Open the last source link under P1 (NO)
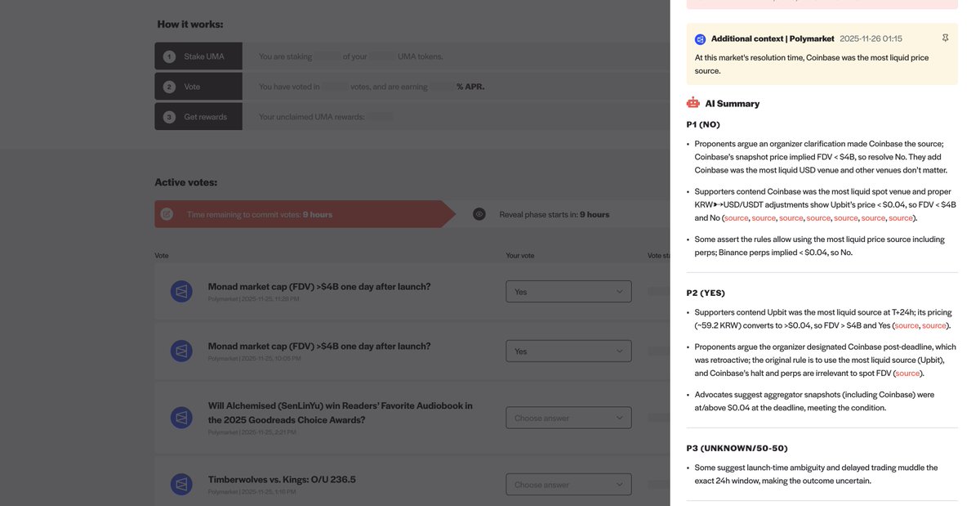 (x=901, y=218)
